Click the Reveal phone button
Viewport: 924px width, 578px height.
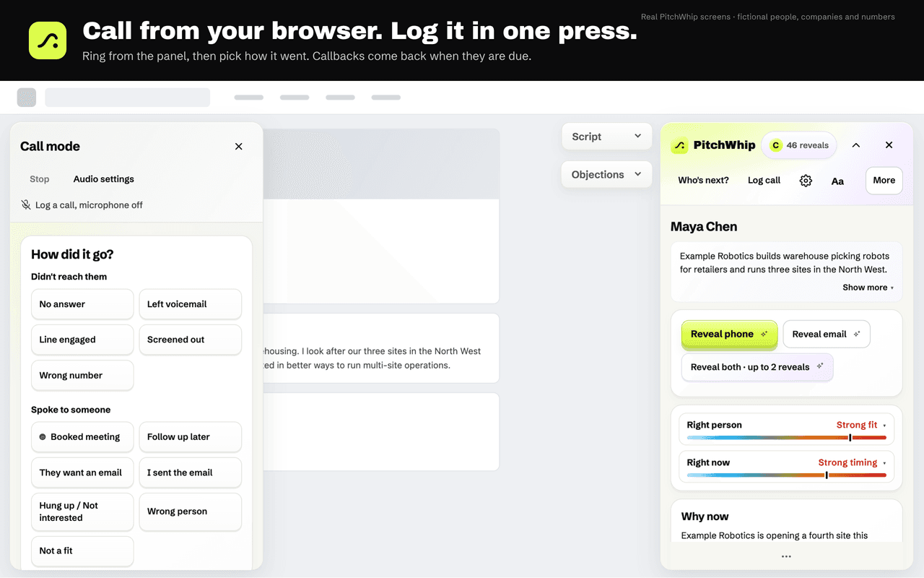point(729,334)
